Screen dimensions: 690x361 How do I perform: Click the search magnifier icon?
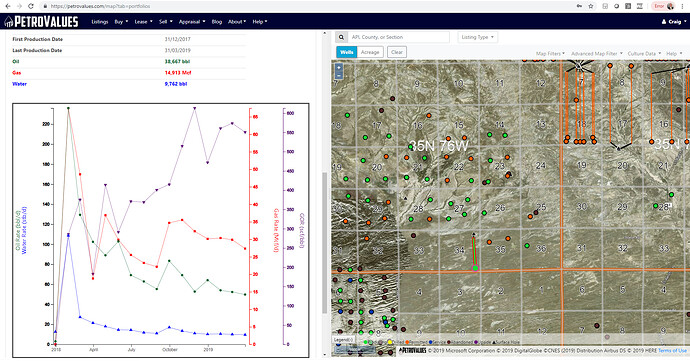pos(341,37)
